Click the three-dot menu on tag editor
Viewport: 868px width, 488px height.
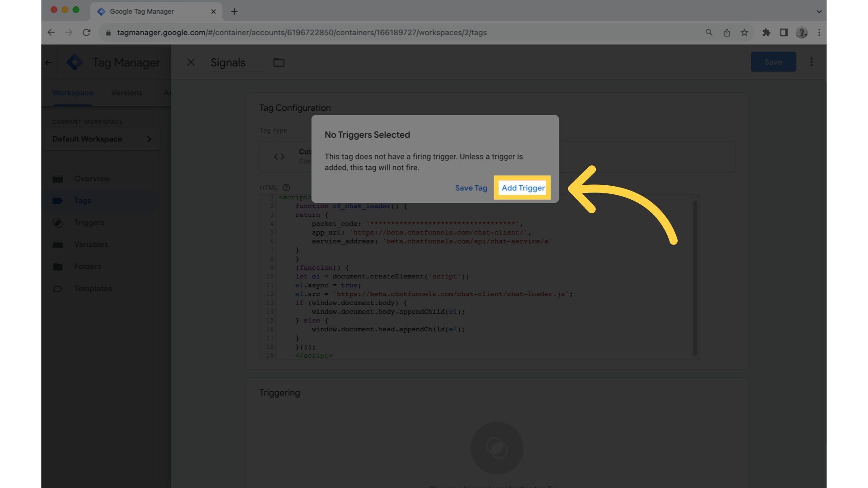811,62
